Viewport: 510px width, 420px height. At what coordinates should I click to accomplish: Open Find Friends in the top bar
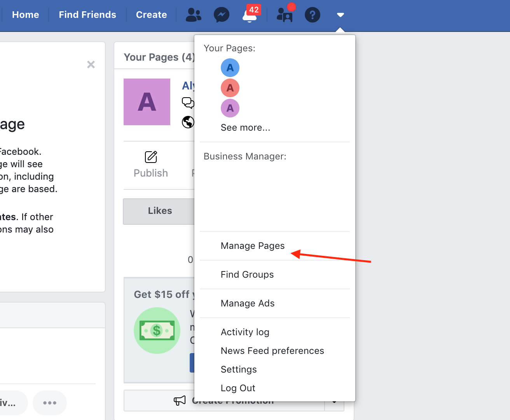(x=87, y=15)
